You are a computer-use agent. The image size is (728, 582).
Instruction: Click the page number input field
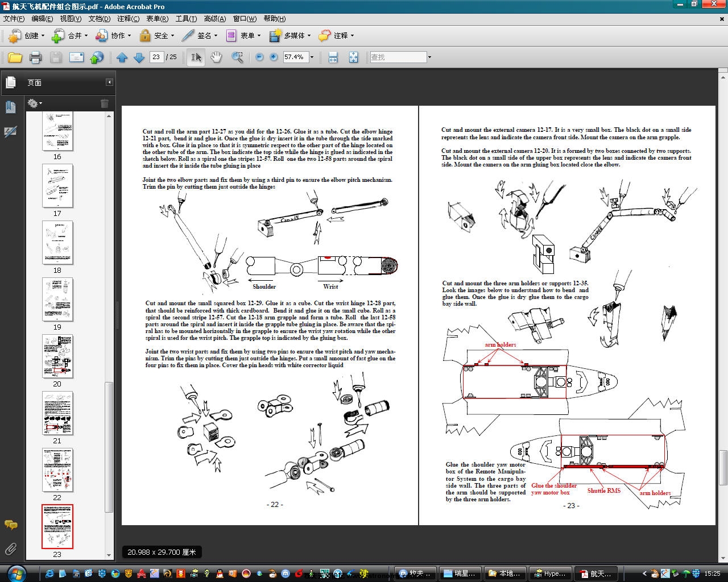coord(156,57)
